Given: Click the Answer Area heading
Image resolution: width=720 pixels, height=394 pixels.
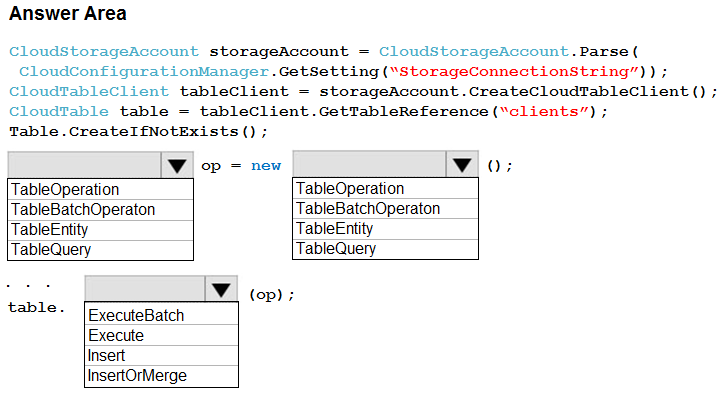Looking at the screenshot, I should pyautogui.click(x=68, y=13).
